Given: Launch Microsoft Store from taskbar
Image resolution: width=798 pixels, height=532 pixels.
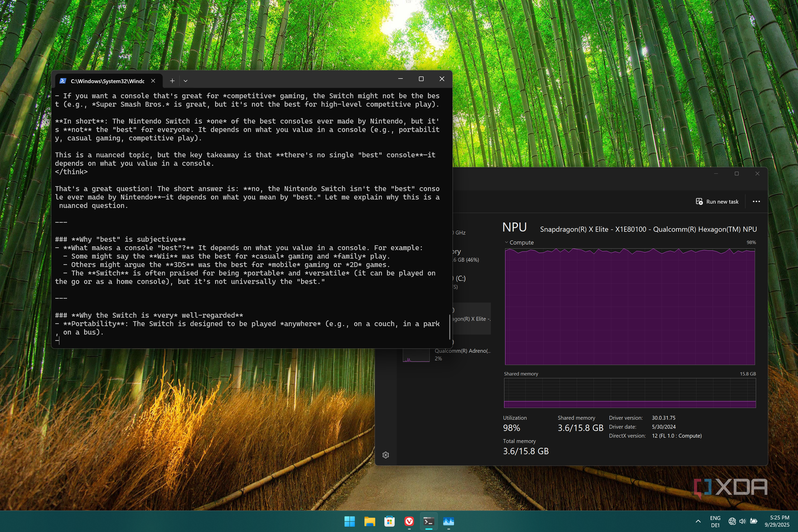Looking at the screenshot, I should point(389,521).
